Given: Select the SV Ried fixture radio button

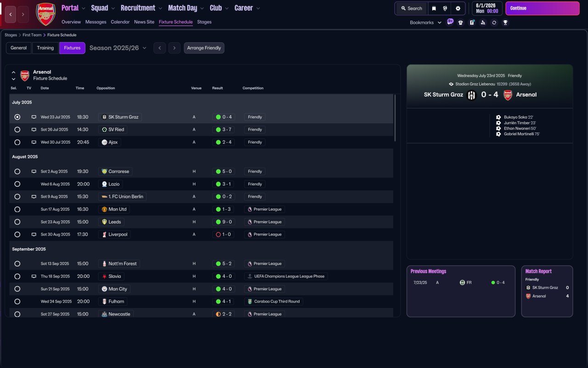Looking at the screenshot, I should pyautogui.click(x=17, y=130).
